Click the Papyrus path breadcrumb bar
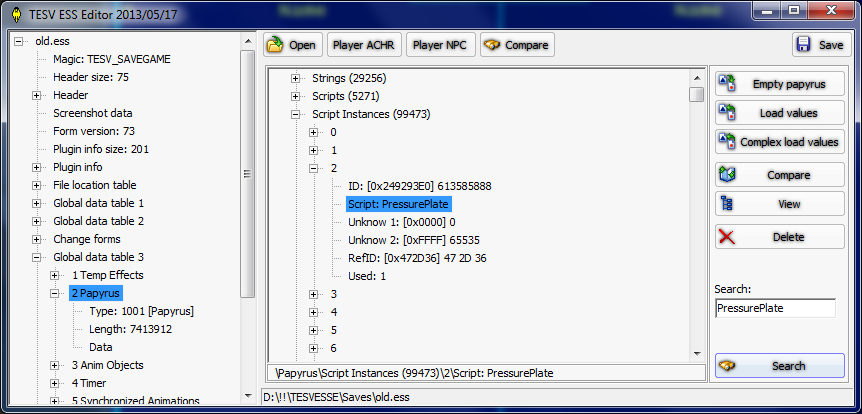The width and height of the screenshot is (862, 414). [x=486, y=373]
